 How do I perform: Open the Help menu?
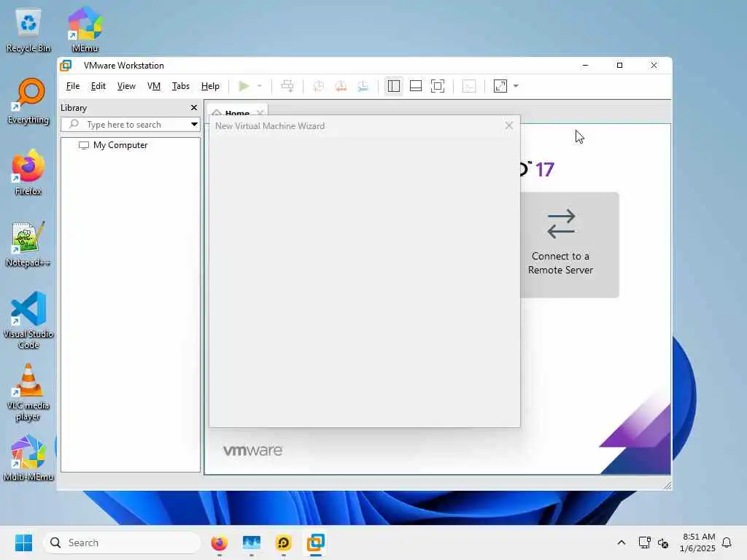pos(210,86)
